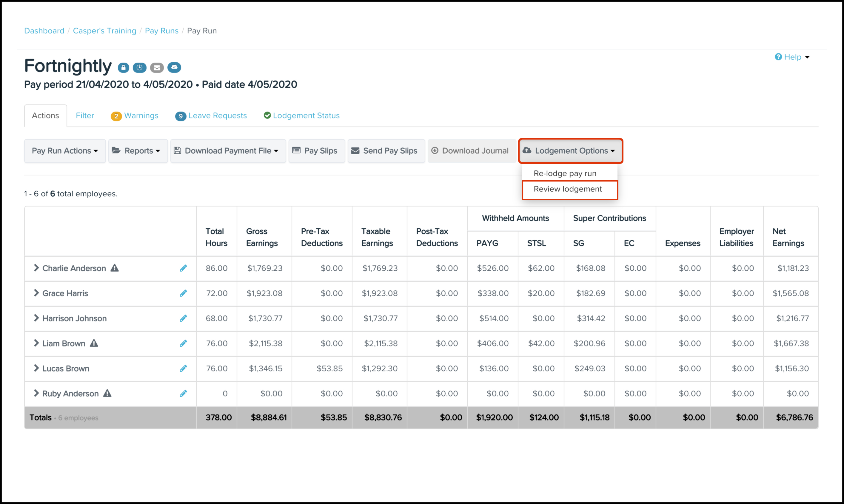The image size is (844, 504).
Task: Click the cloud lodgement icon in title
Action: tap(174, 67)
